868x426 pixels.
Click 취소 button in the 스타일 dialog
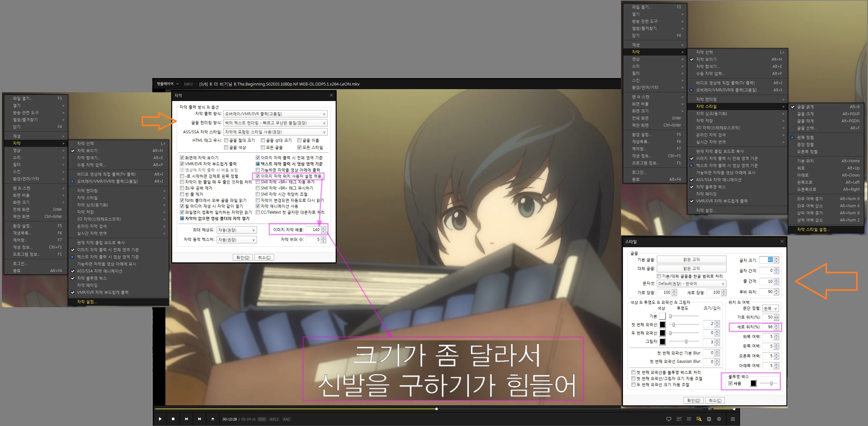click(x=715, y=401)
